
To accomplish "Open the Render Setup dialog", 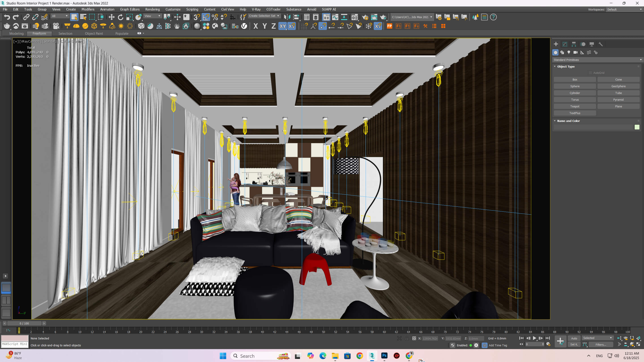I will pyautogui.click(x=365, y=17).
